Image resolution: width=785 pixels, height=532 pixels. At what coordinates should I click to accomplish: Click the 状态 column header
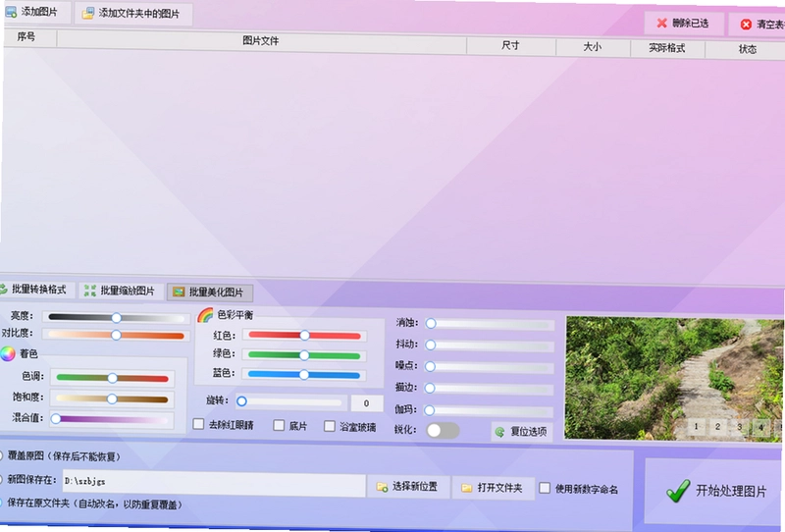(x=747, y=50)
